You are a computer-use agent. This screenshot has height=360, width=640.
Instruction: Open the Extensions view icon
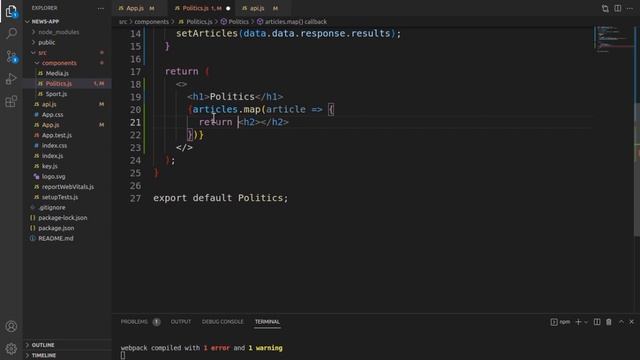(11, 101)
